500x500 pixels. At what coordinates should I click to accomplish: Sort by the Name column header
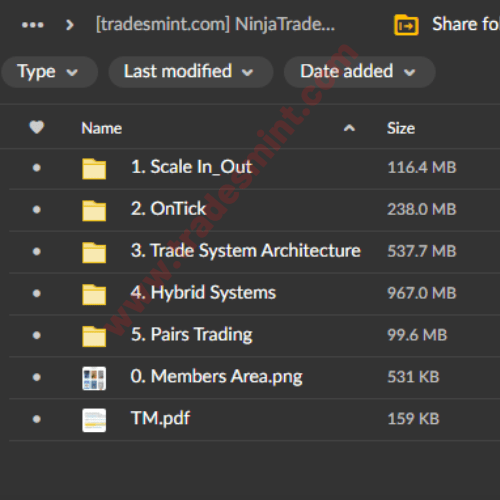[102, 128]
